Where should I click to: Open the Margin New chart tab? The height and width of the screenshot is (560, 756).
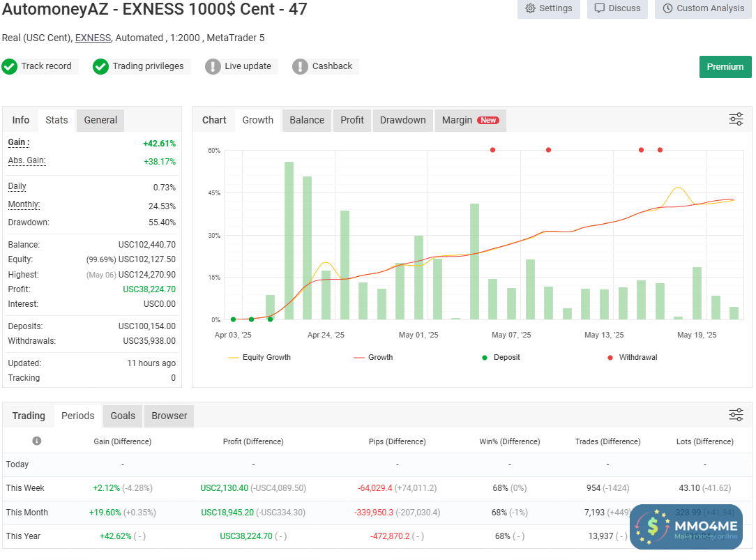click(x=470, y=120)
